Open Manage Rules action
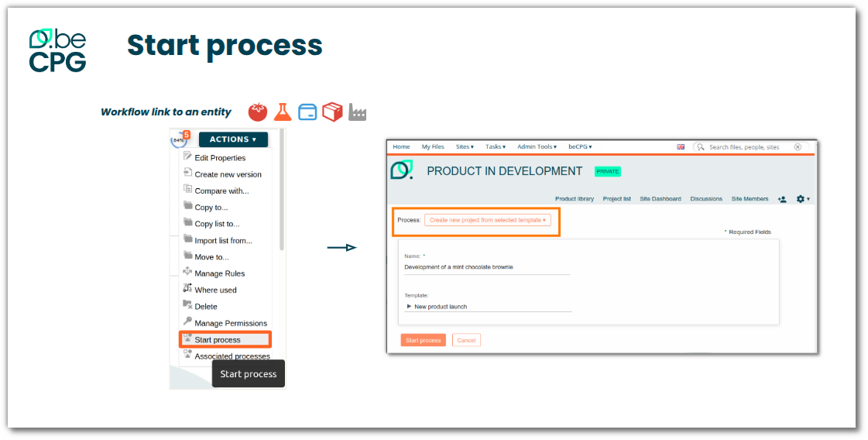 point(220,273)
